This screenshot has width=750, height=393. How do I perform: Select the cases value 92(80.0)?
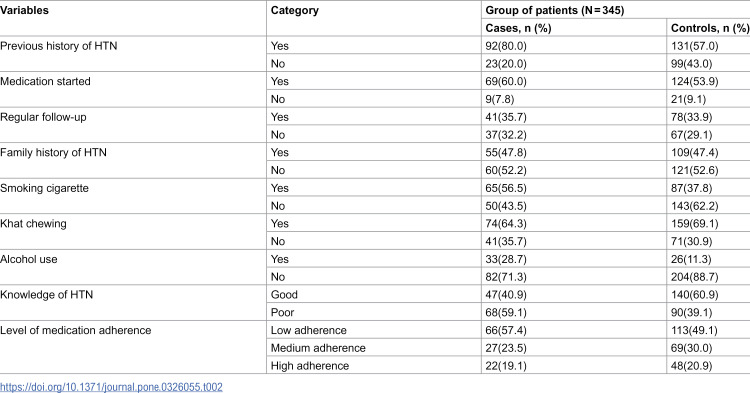click(x=506, y=46)
